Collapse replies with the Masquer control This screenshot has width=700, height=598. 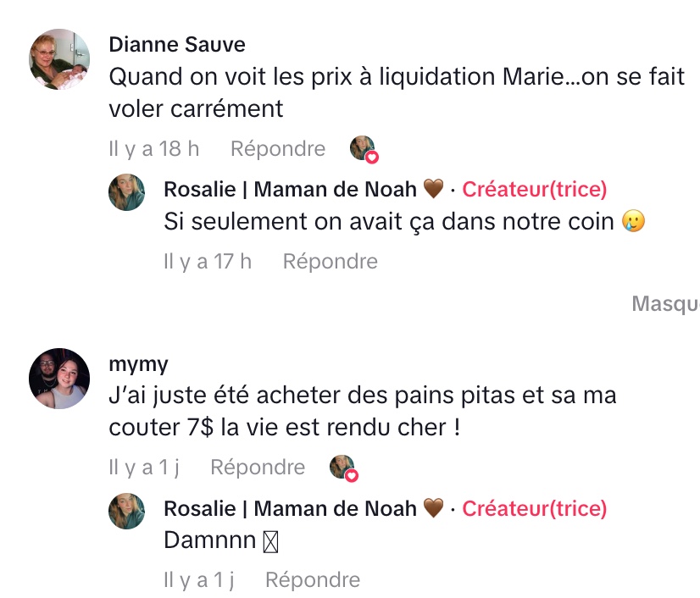(x=666, y=304)
